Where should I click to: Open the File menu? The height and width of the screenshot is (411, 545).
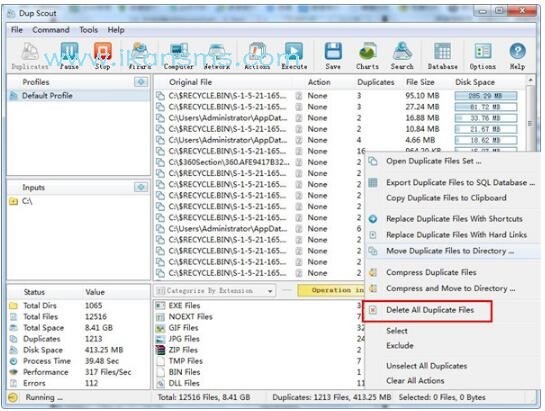pos(17,30)
